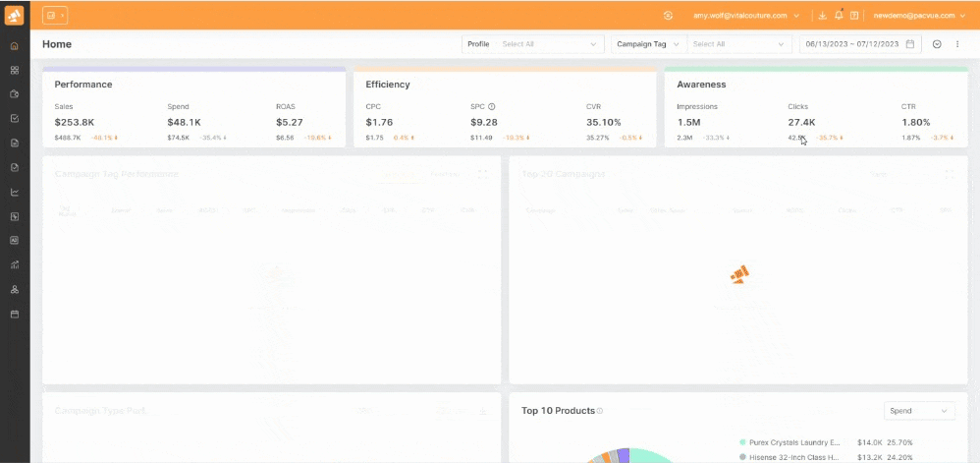This screenshot has height=463, width=980.
Task: Click the SPC info icon
Action: point(492,106)
